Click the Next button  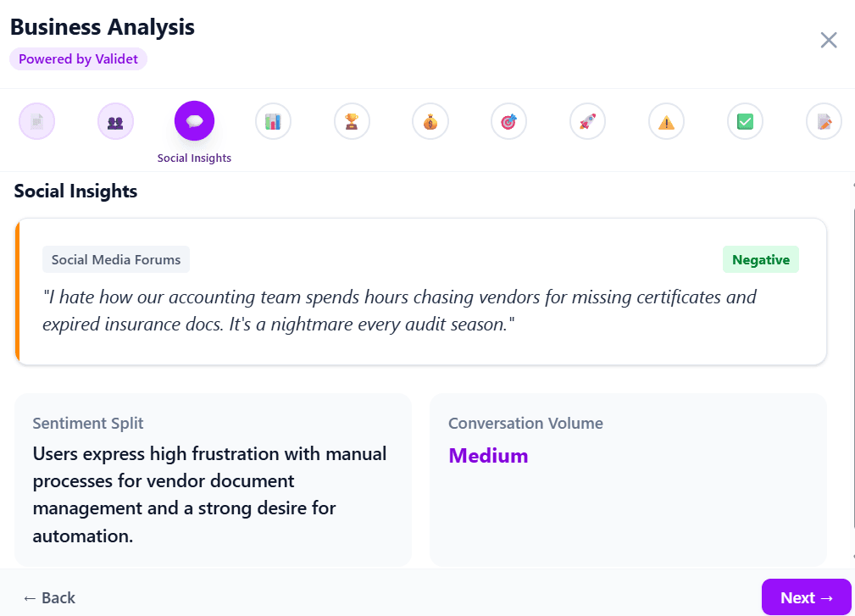point(807,597)
